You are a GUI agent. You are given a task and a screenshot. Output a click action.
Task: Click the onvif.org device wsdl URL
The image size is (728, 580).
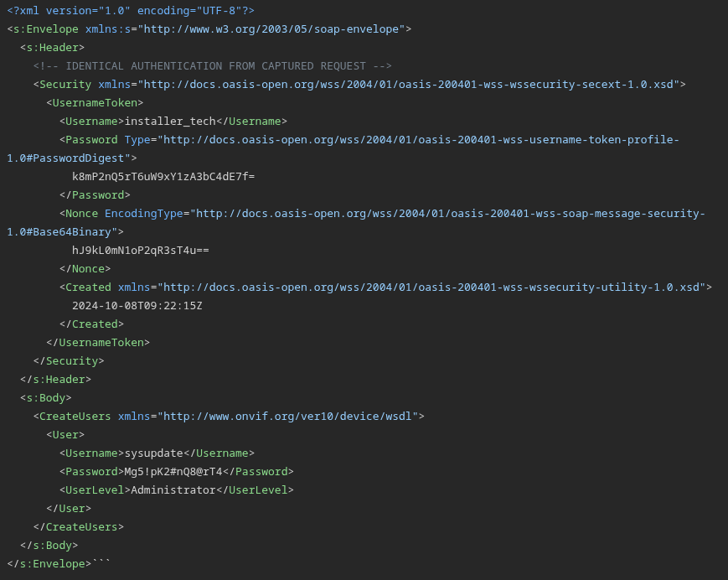[292, 417]
